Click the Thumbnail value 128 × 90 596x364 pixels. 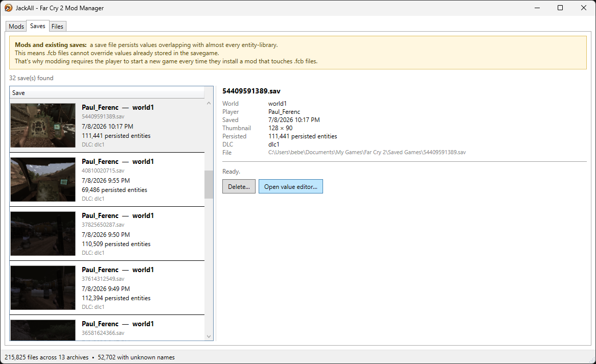point(281,128)
